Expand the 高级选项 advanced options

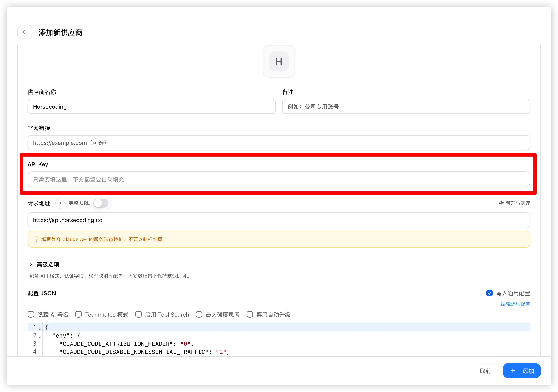pos(44,264)
